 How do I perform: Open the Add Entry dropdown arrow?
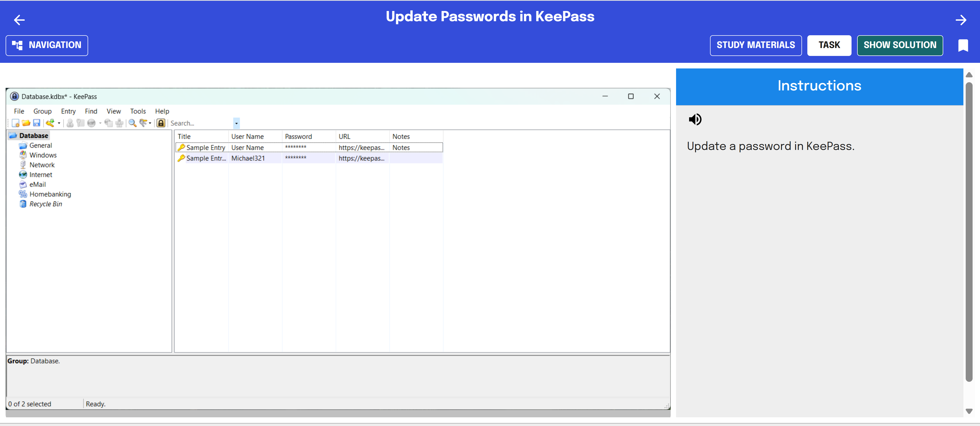[x=59, y=123]
